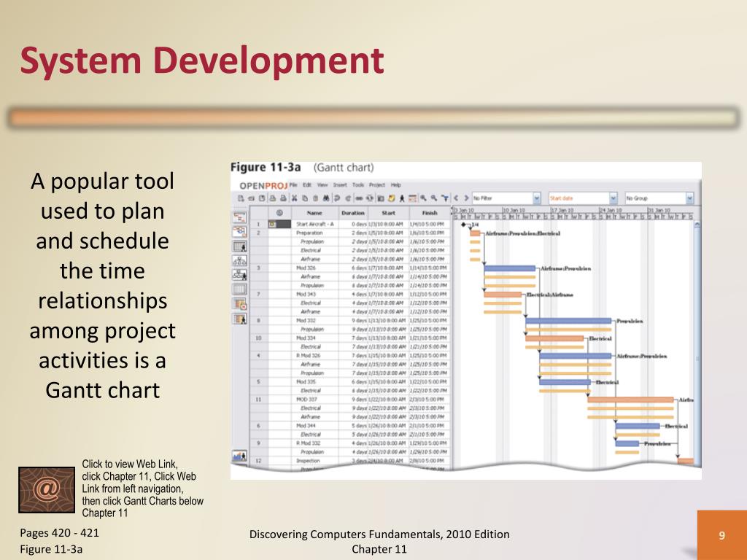The width and height of the screenshot is (747, 560).
Task: Open the Histogram view at sidebar bottom
Action: [x=239, y=456]
